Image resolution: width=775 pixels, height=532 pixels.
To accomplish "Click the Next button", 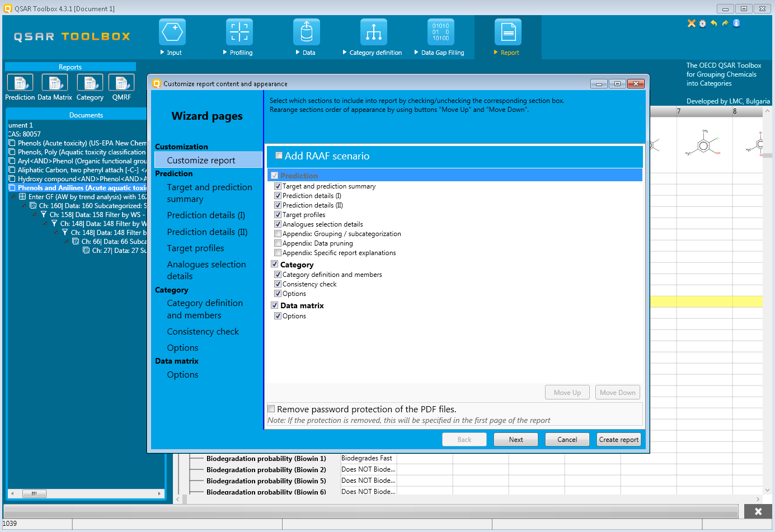I will 515,440.
